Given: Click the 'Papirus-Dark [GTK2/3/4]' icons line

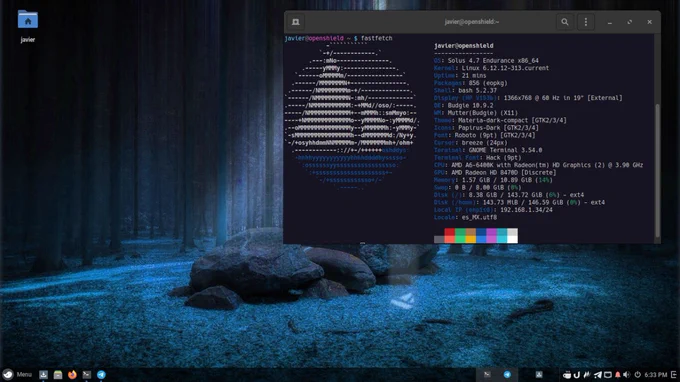Looking at the screenshot, I should (486, 127).
